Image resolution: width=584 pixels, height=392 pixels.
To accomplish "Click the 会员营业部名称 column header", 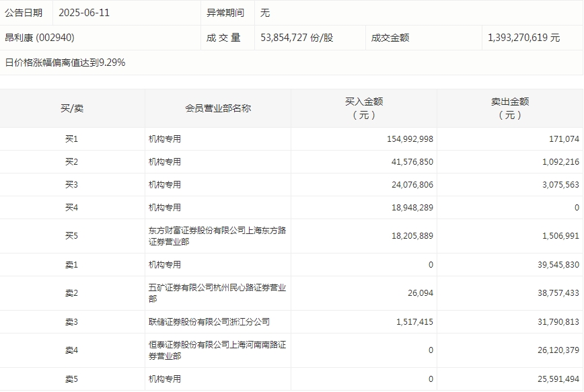I will click(218, 108).
